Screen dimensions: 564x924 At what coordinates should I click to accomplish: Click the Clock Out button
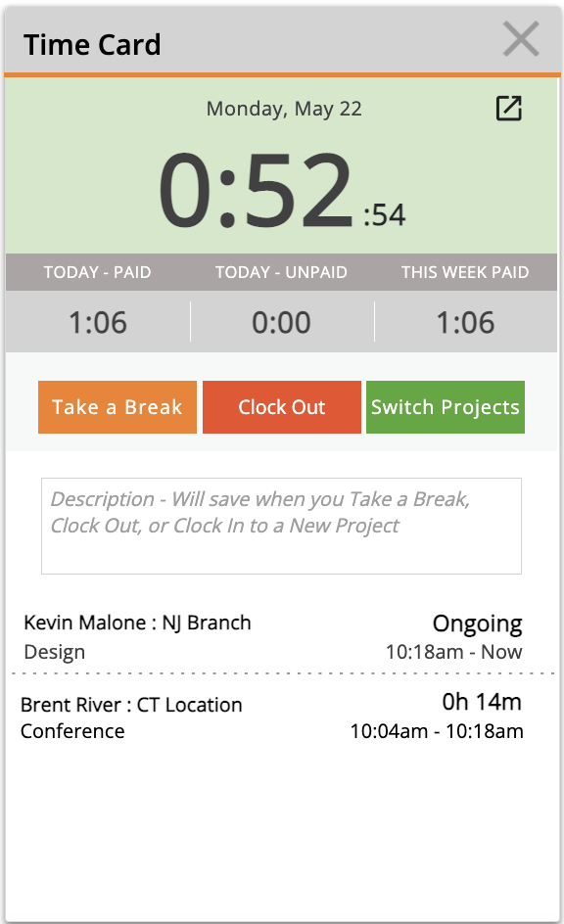282,407
